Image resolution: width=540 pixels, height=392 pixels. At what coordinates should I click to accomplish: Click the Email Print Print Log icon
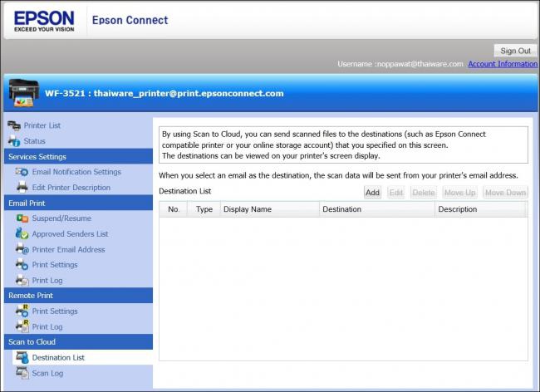pyautogui.click(x=22, y=280)
